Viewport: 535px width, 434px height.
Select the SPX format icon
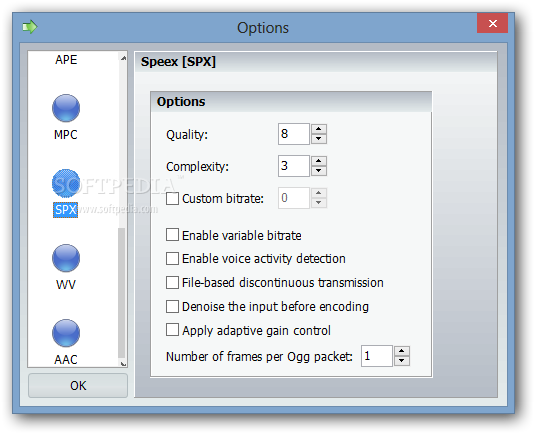click(66, 184)
